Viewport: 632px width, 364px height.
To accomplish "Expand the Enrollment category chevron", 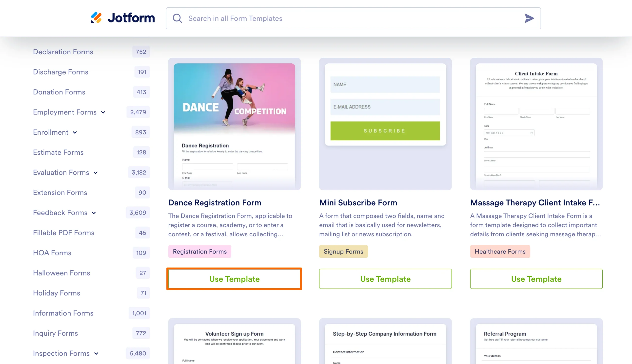I will tap(75, 132).
